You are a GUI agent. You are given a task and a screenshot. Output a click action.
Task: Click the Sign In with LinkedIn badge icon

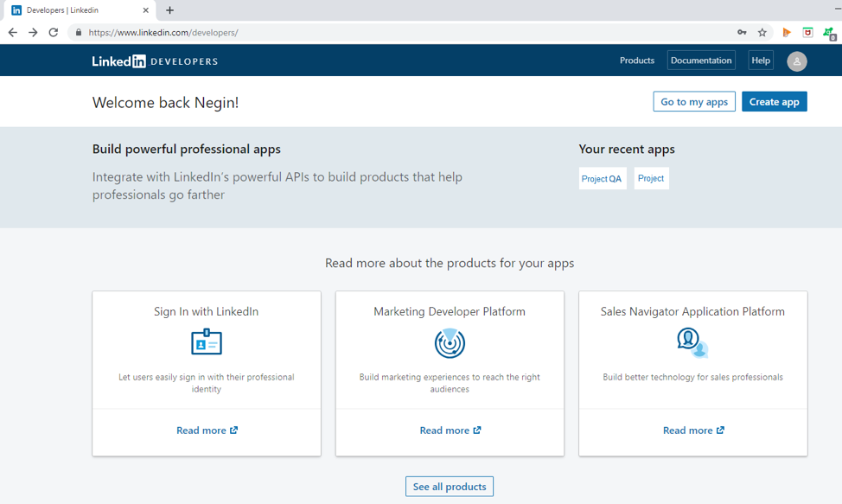point(207,341)
